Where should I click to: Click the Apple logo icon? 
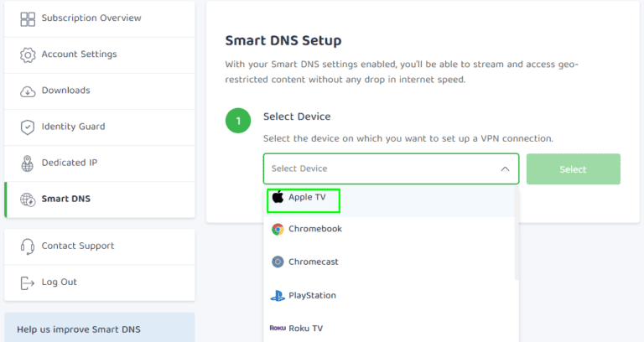(x=278, y=198)
